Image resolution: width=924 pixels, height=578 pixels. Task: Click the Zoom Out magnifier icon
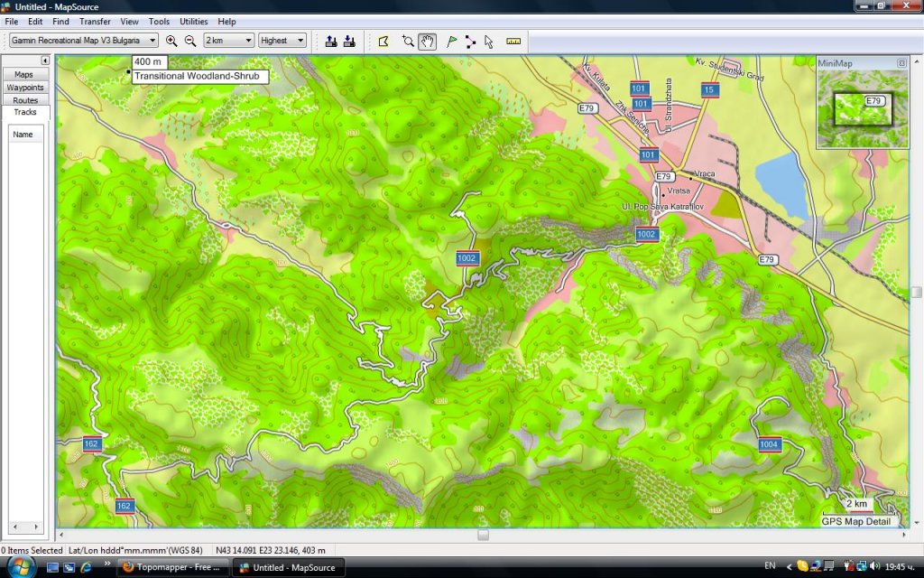coord(190,41)
